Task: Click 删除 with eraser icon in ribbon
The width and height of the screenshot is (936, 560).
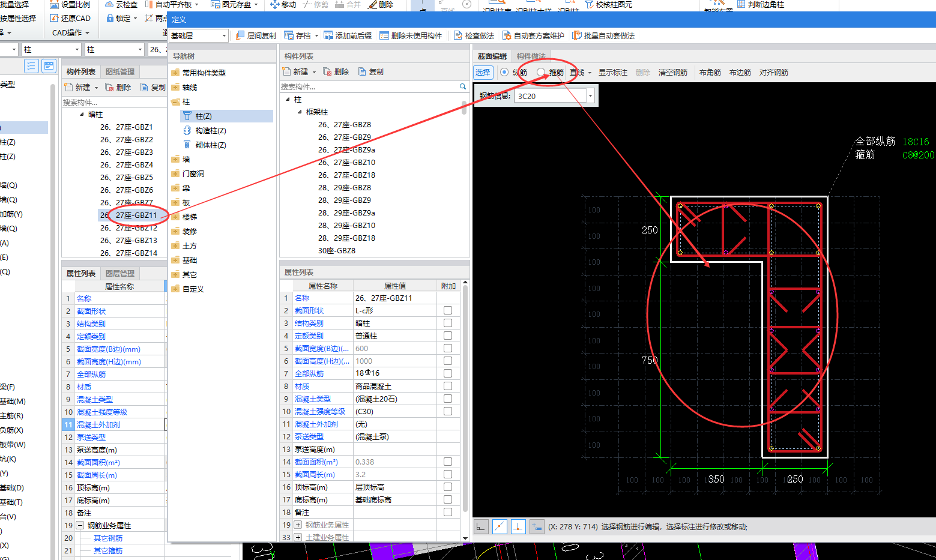Action: [x=381, y=4]
